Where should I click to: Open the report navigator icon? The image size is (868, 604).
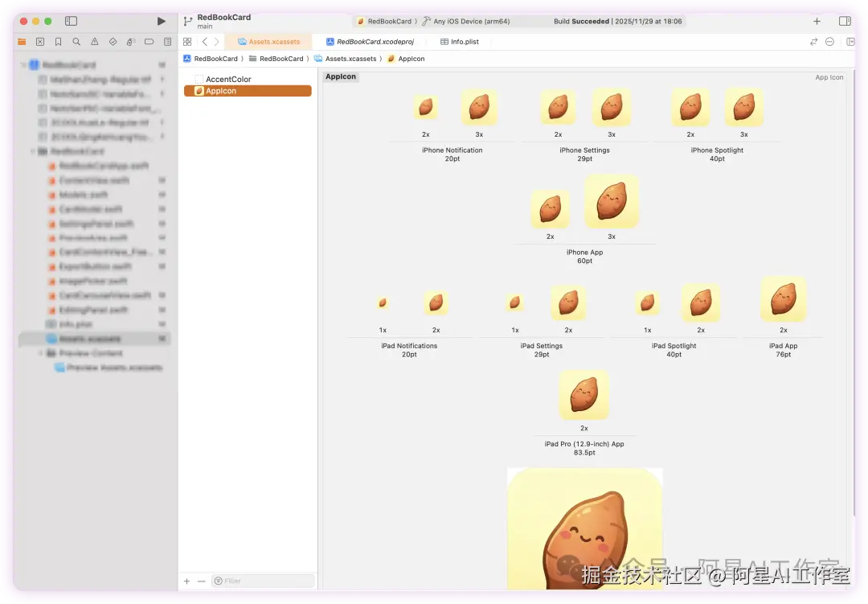coord(168,42)
